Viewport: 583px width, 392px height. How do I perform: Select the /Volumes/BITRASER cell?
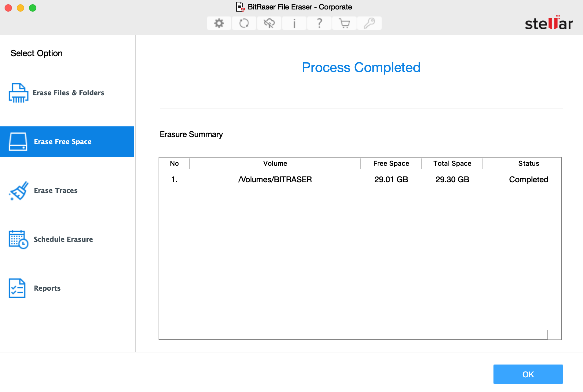coord(275,180)
